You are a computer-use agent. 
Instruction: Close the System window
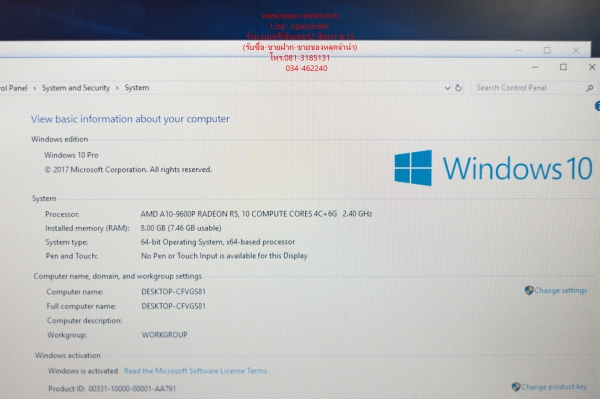[592, 67]
